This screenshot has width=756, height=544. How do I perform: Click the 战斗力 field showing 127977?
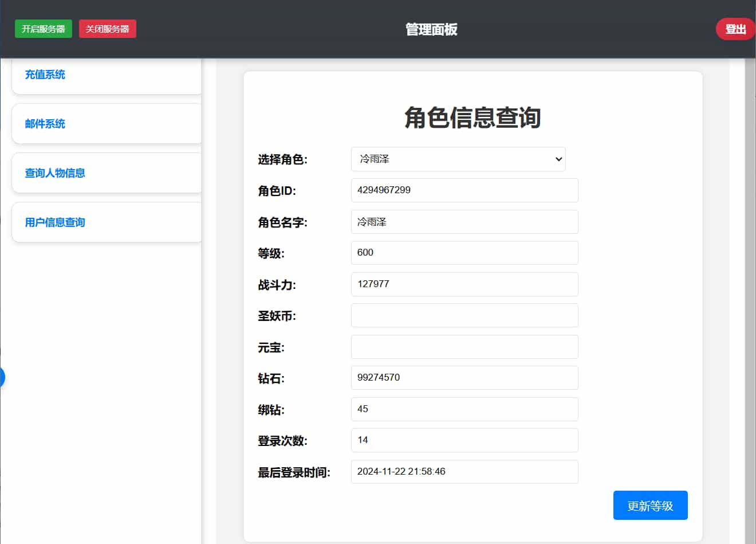464,284
